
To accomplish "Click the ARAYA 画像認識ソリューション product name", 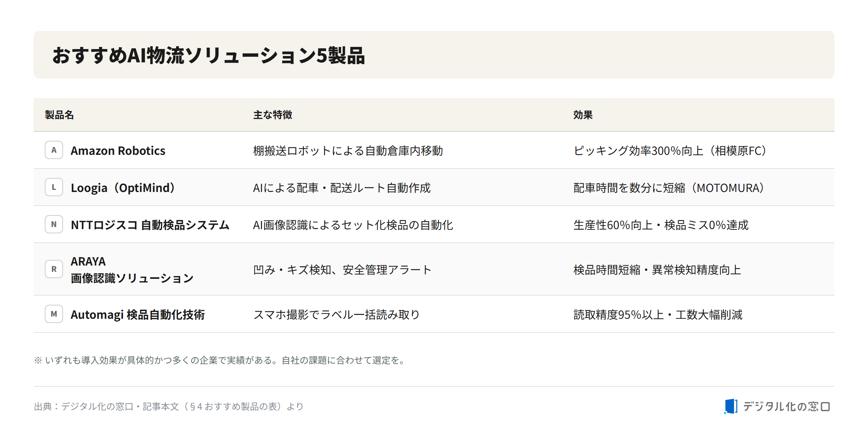I will (x=132, y=270).
